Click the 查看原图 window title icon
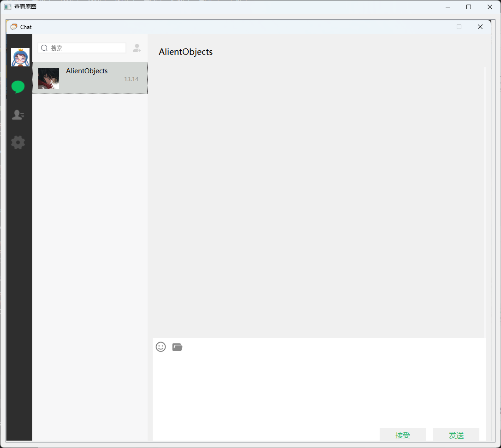Viewport: 501px width, 448px height. (8, 7)
